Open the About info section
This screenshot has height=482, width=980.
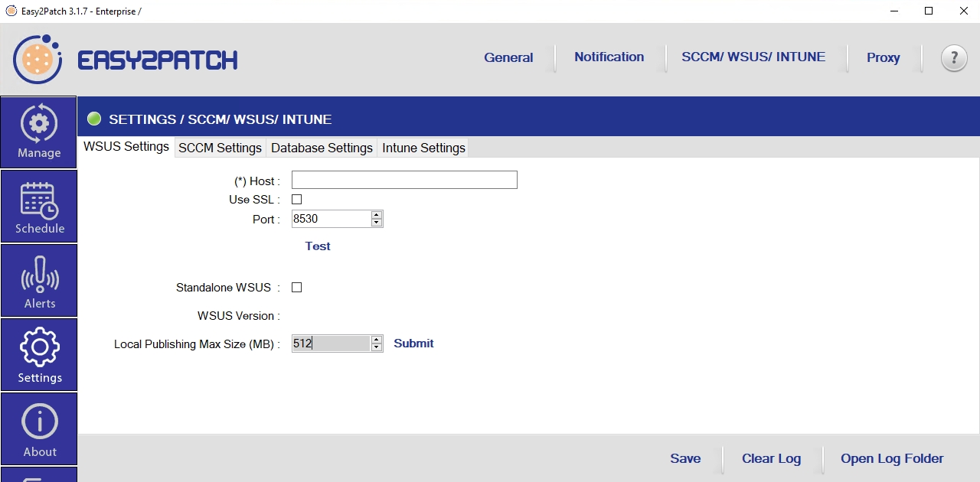pos(39,429)
